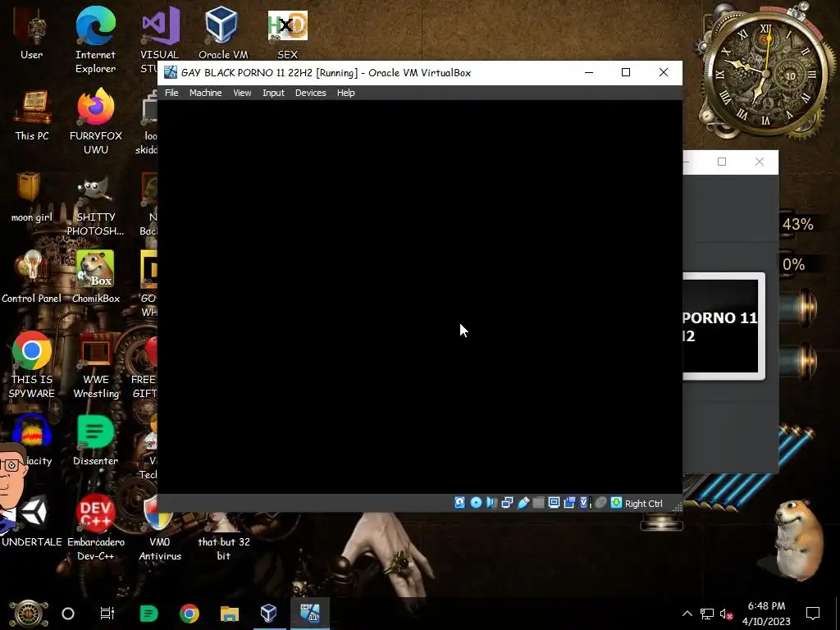Image resolution: width=840 pixels, height=630 pixels.
Task: Open the Input menu
Action: point(273,93)
